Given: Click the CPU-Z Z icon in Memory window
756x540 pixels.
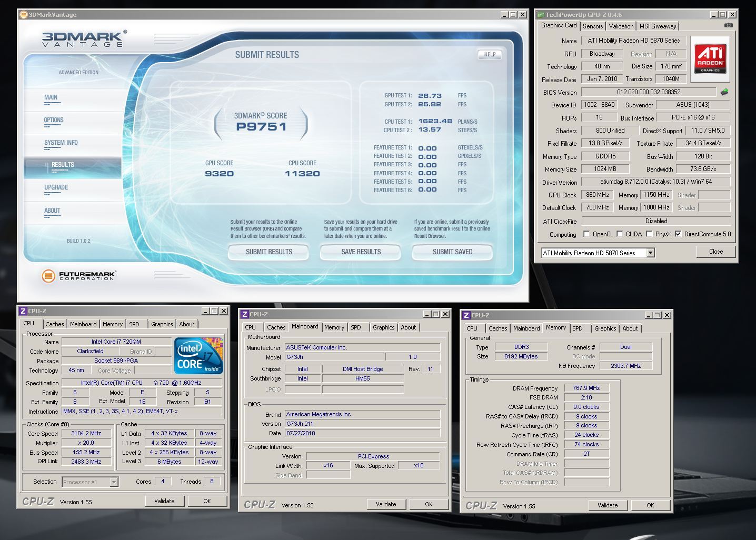Looking at the screenshot, I should coord(466,315).
